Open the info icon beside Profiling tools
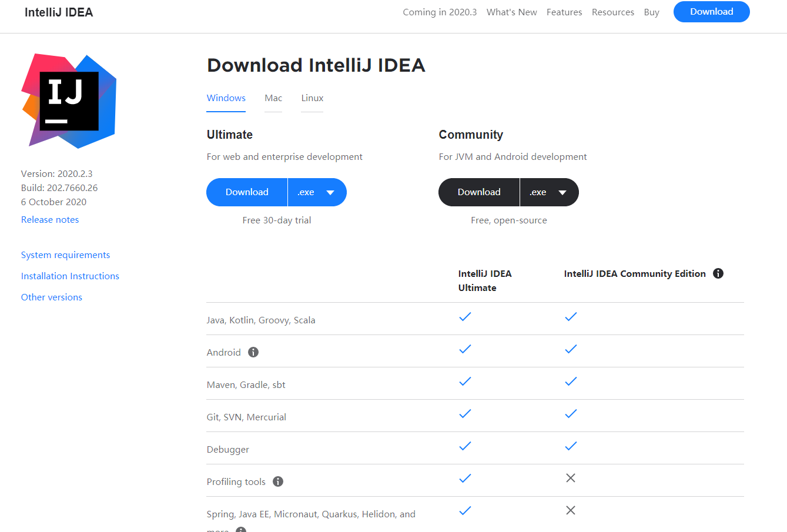This screenshot has height=532, width=787. [x=278, y=481]
